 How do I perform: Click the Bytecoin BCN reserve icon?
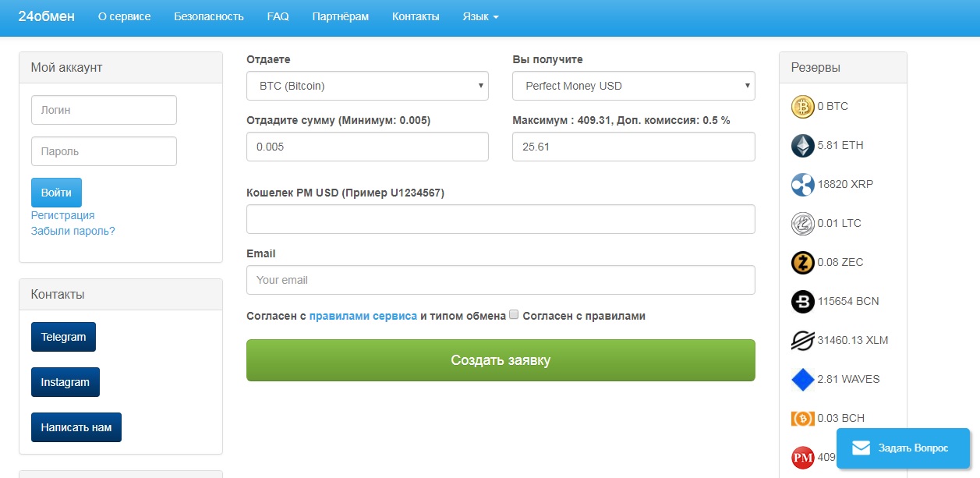click(802, 302)
